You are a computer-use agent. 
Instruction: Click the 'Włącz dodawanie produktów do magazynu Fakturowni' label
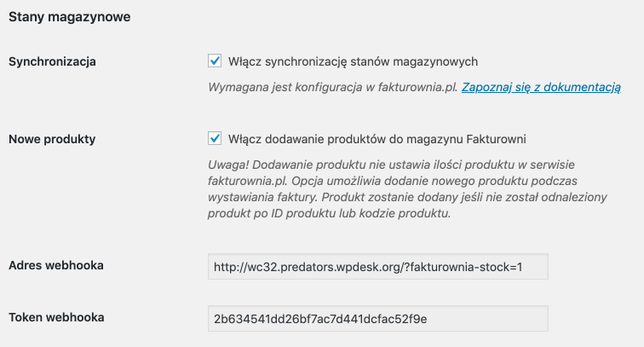[383, 138]
